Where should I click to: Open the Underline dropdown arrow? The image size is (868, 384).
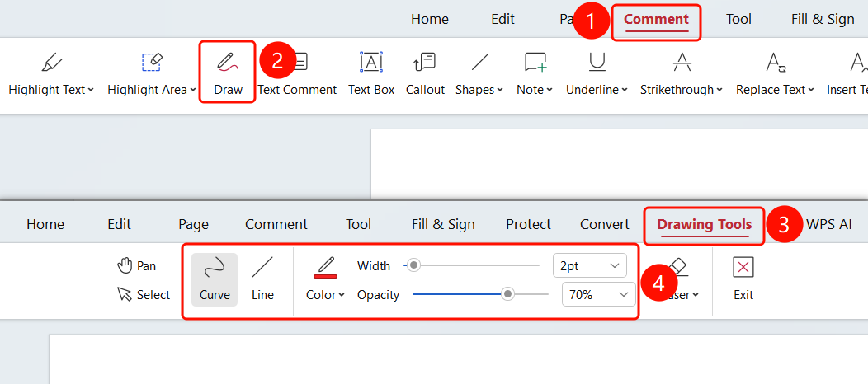click(625, 90)
